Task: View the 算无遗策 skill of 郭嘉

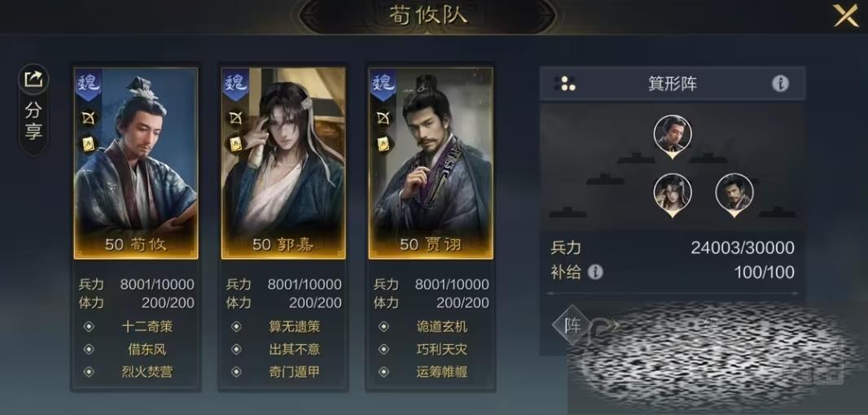Action: pyautogui.click(x=295, y=326)
